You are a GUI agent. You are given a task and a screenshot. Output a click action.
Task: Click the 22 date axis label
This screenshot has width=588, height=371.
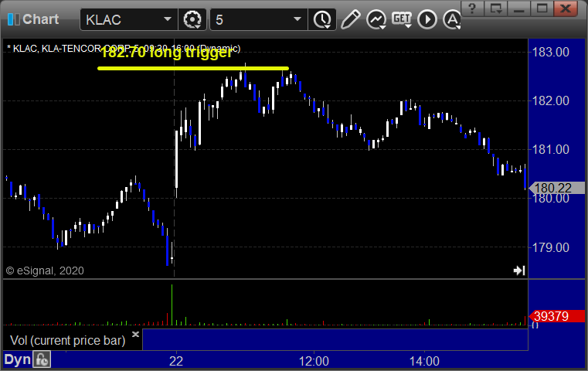click(176, 362)
